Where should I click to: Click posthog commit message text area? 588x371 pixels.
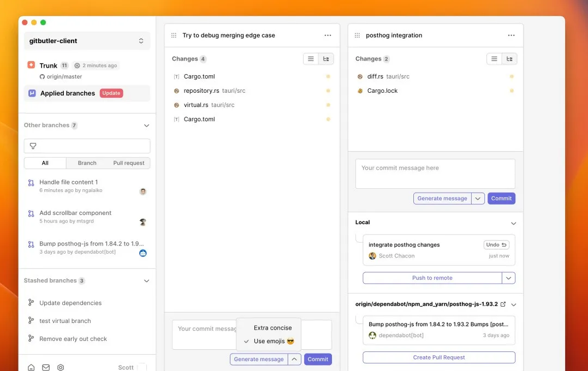[435, 173]
